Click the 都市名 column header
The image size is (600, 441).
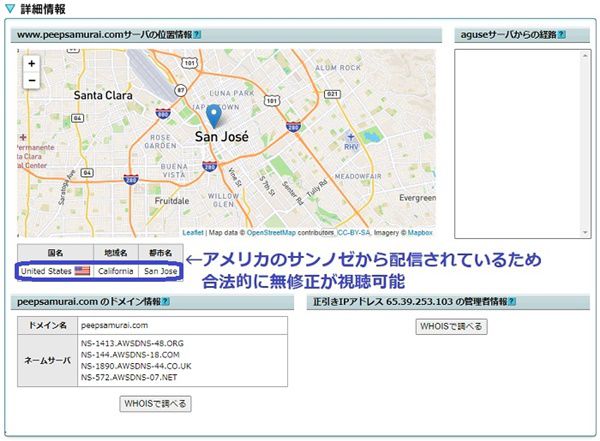[161, 253]
